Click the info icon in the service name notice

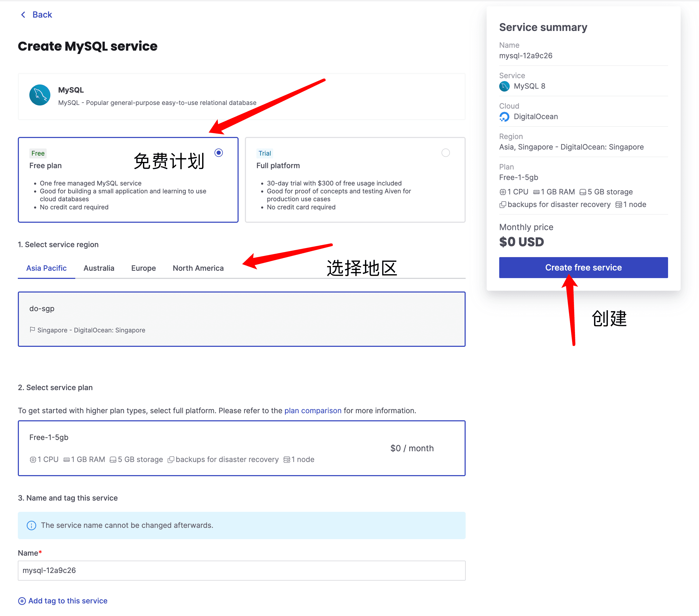(31, 525)
